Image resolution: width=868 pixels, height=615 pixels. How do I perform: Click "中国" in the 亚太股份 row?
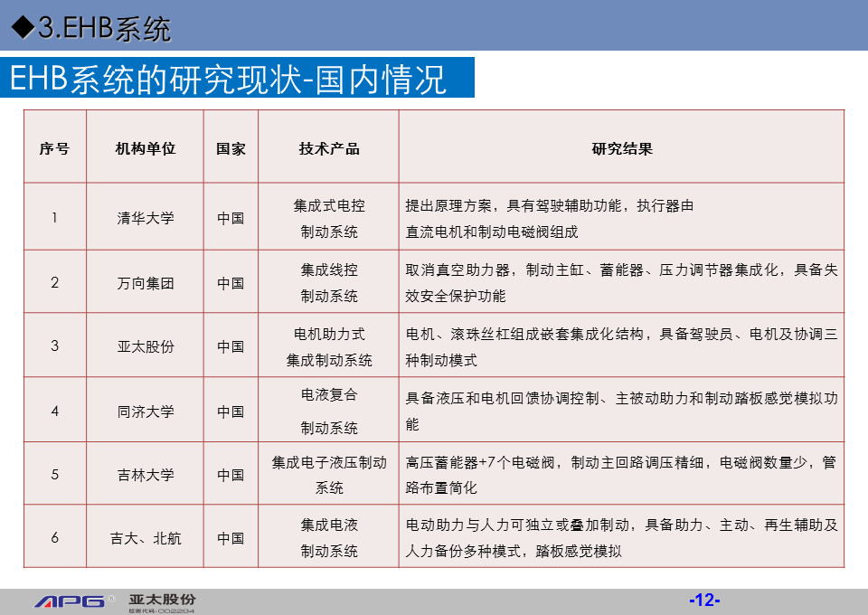pyautogui.click(x=231, y=346)
